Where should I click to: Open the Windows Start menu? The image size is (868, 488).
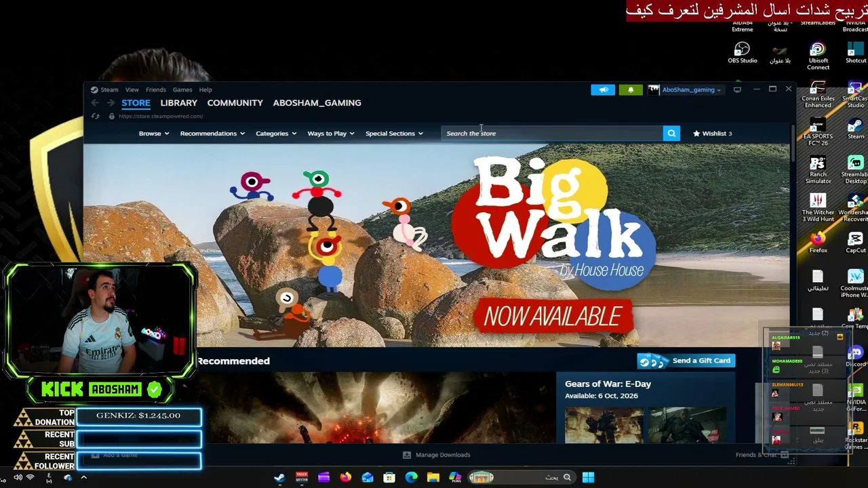[x=588, y=477]
